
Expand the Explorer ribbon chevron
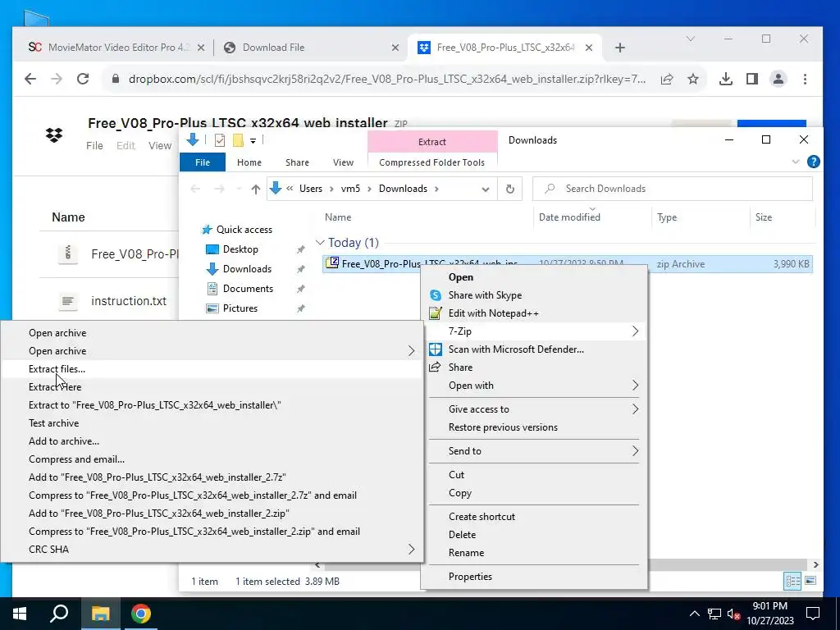point(796,162)
